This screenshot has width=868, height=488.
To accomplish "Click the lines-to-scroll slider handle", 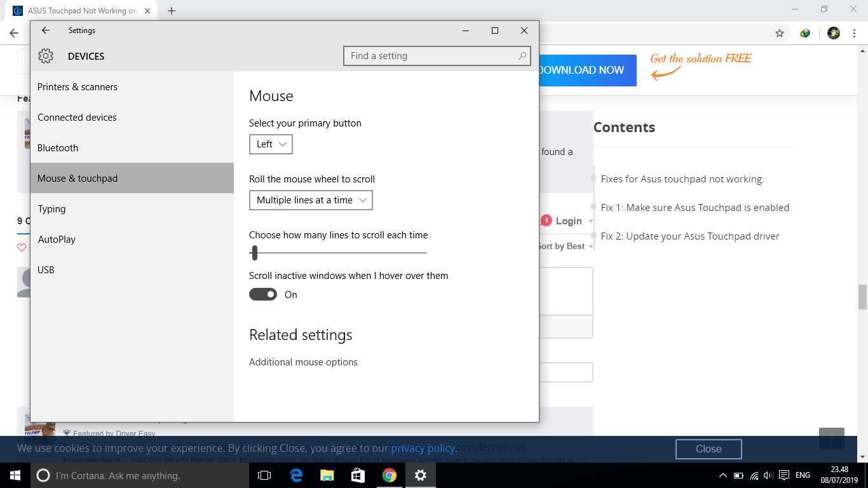I will pyautogui.click(x=254, y=253).
